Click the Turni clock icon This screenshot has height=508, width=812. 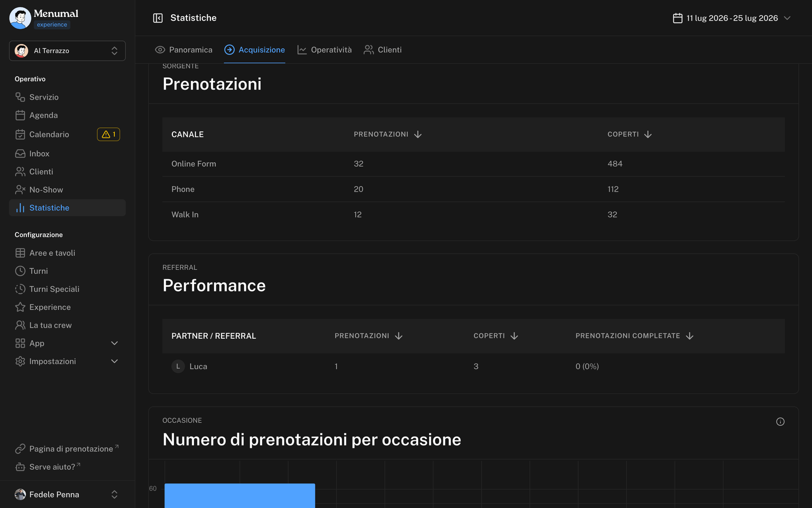coord(20,271)
